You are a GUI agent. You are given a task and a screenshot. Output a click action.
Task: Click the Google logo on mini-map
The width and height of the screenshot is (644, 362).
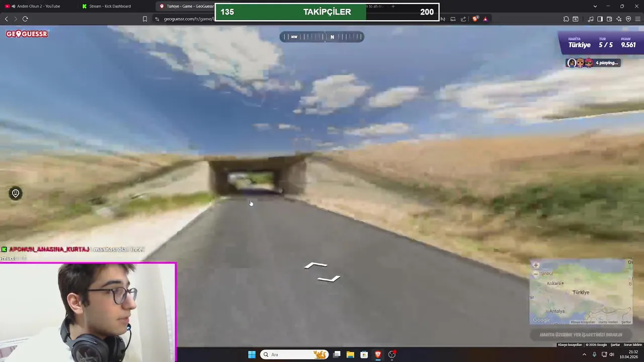point(541,320)
